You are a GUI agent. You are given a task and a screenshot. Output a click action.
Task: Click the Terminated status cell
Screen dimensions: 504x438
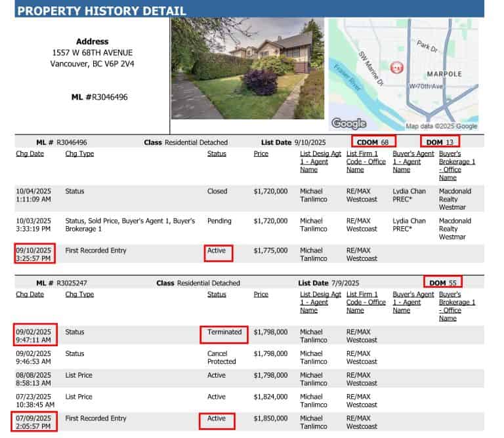[x=224, y=332]
